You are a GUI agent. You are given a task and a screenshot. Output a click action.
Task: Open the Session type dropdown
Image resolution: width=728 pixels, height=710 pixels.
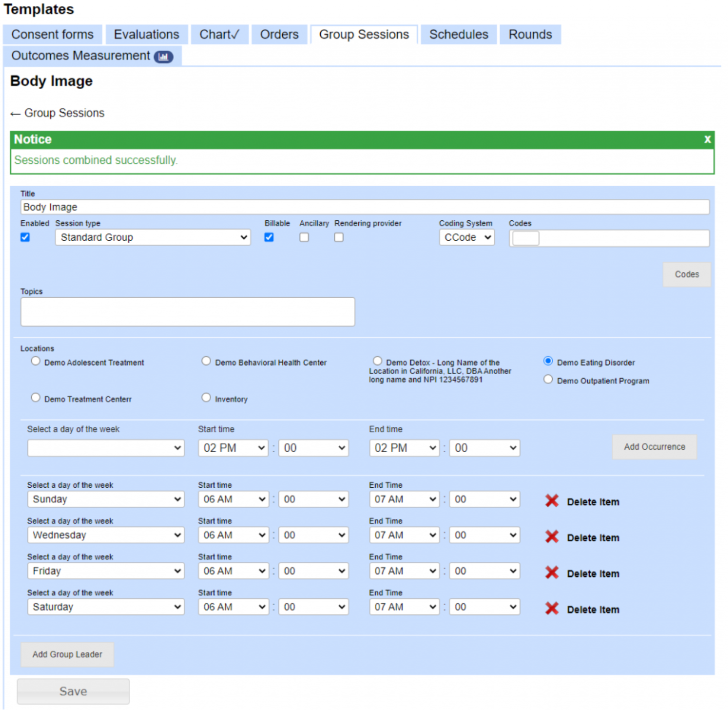(152, 237)
